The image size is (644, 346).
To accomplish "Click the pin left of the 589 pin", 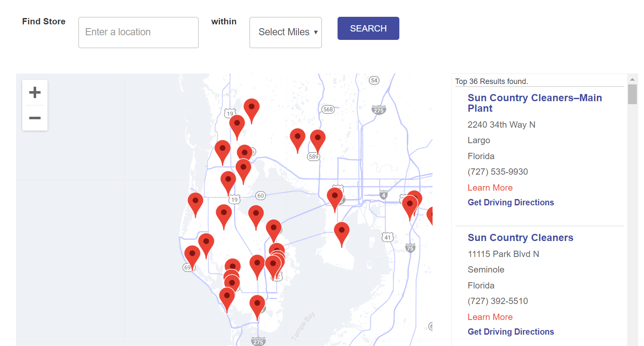I will [x=298, y=138].
